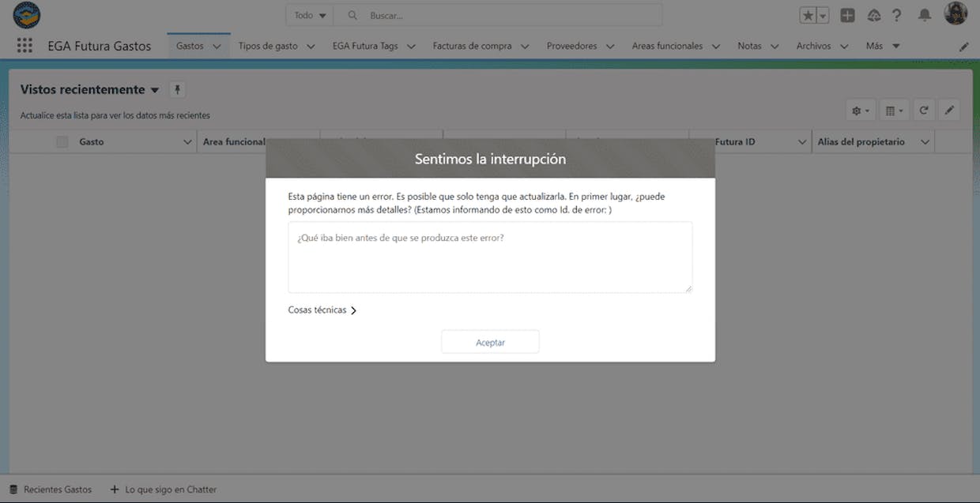Select the EGA Futura Tags tab
This screenshot has width=980, height=503.
(x=365, y=46)
